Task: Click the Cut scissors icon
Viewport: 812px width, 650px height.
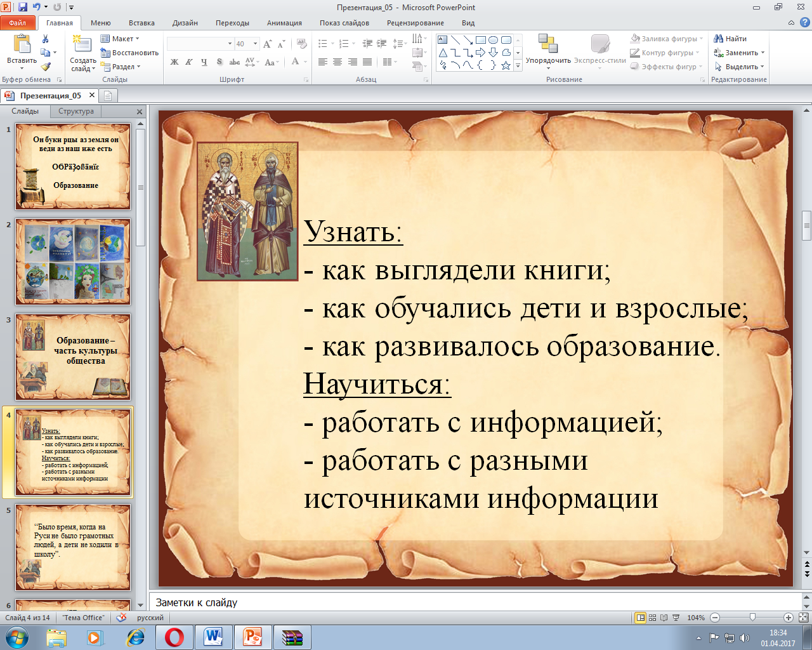Action: [x=46, y=39]
